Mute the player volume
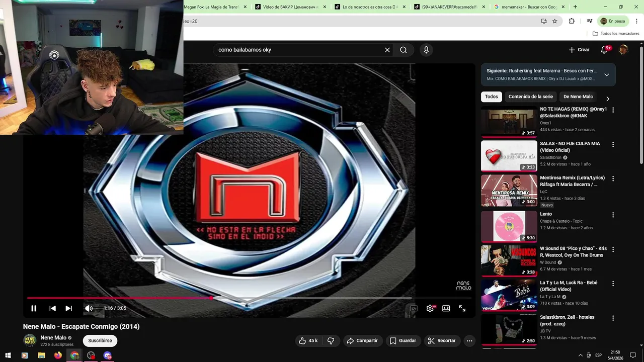 point(89,308)
